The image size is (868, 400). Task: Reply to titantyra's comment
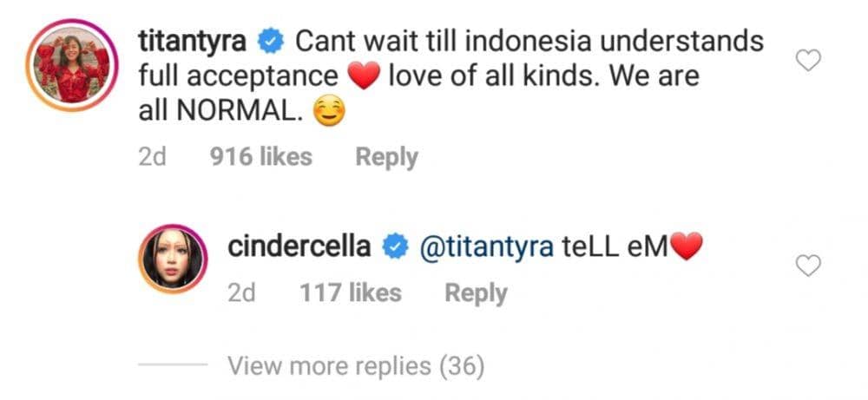point(387,157)
